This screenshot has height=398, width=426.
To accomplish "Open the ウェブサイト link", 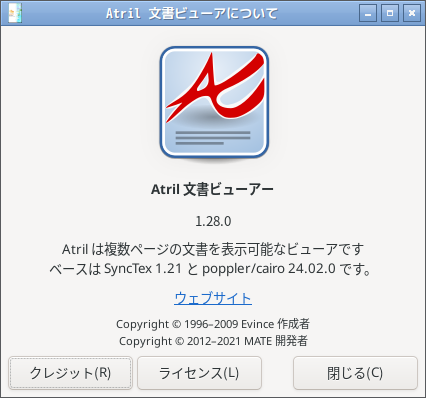I will (213, 298).
